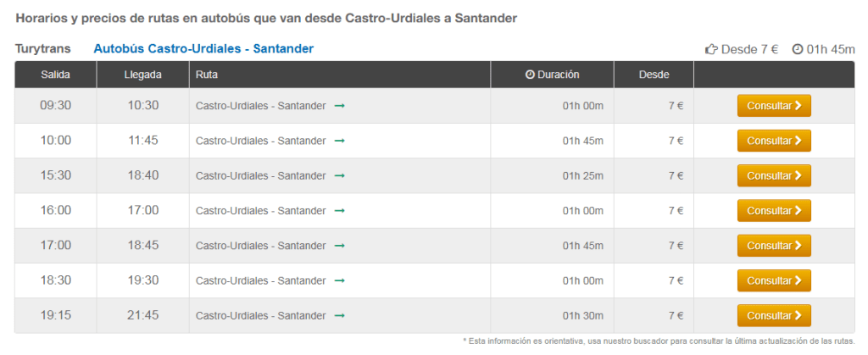Click the green arrow in the 10:00 row
Screen dimensions: 868x355
(340, 141)
